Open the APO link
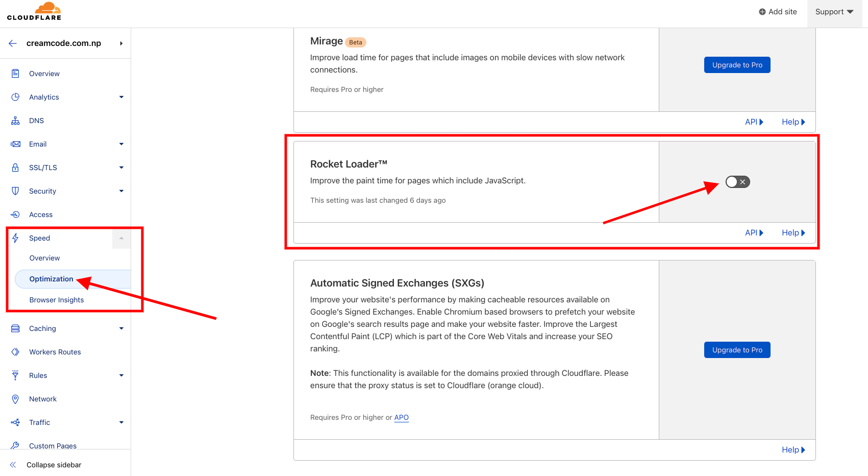 point(401,417)
